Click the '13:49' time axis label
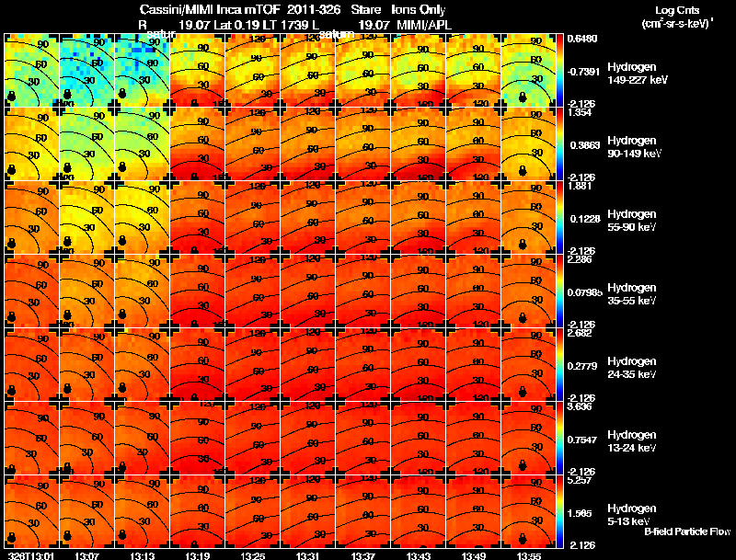736x560 pixels. 474,555
